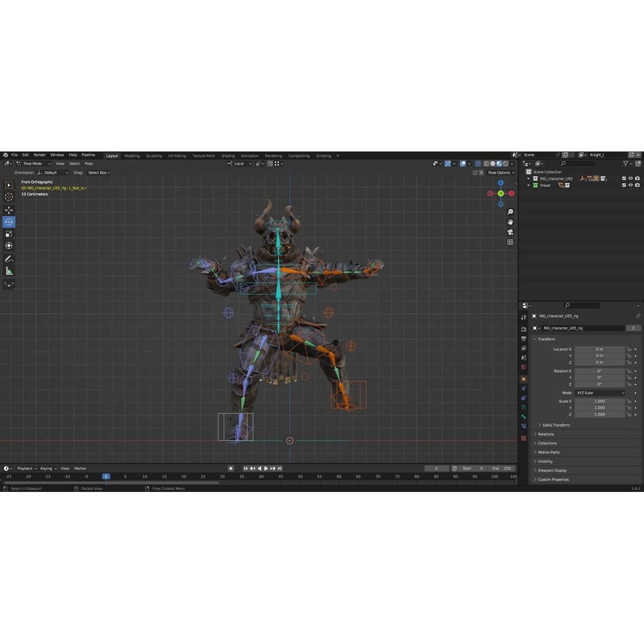
Task: Click the zoom magnifier viewport icon
Action: 510,212
